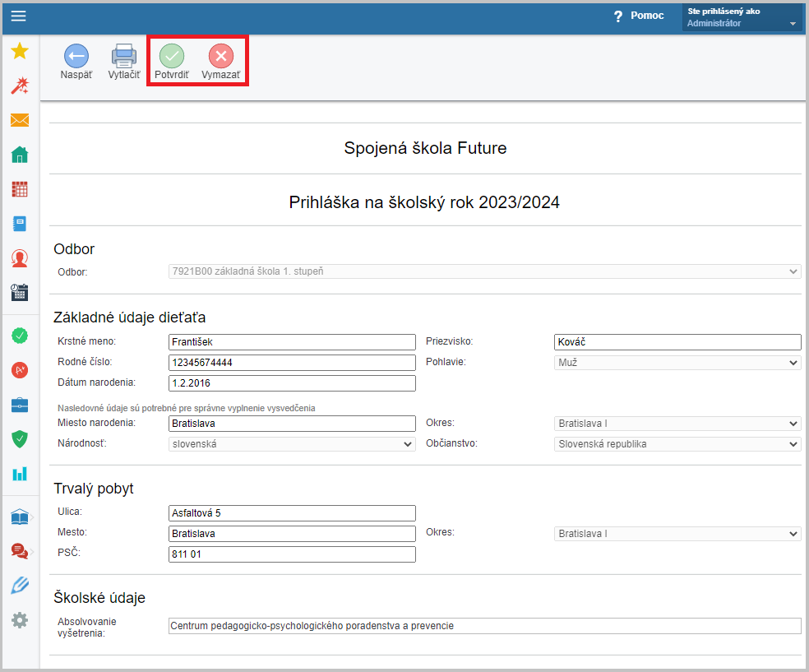Open the bar chart statistics icon
This screenshot has width=809, height=672.
[x=20, y=473]
